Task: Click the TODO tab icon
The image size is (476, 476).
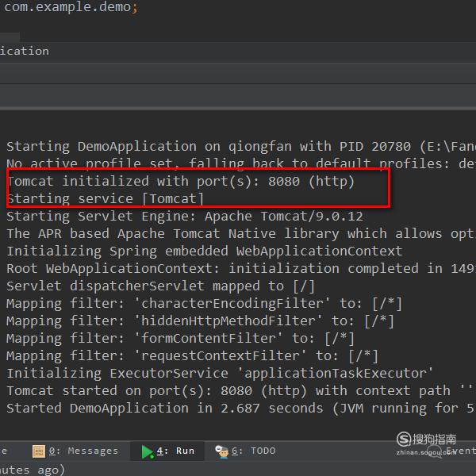Action: tap(221, 451)
